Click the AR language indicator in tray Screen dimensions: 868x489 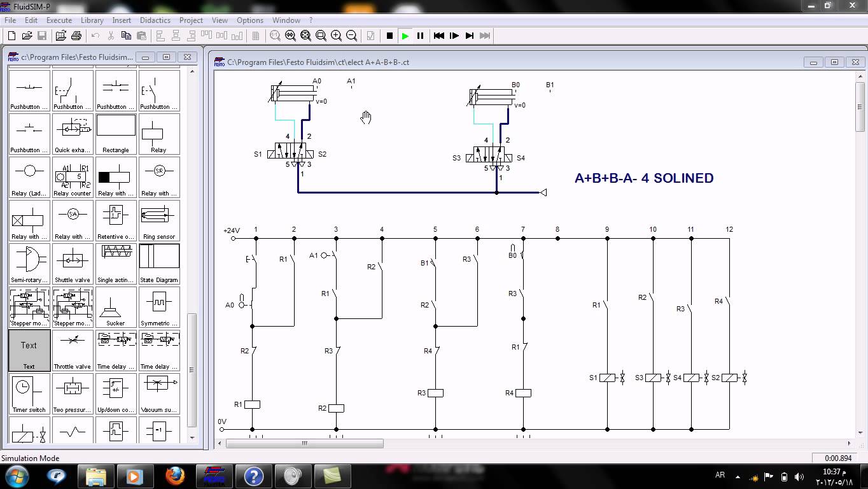(x=720, y=475)
